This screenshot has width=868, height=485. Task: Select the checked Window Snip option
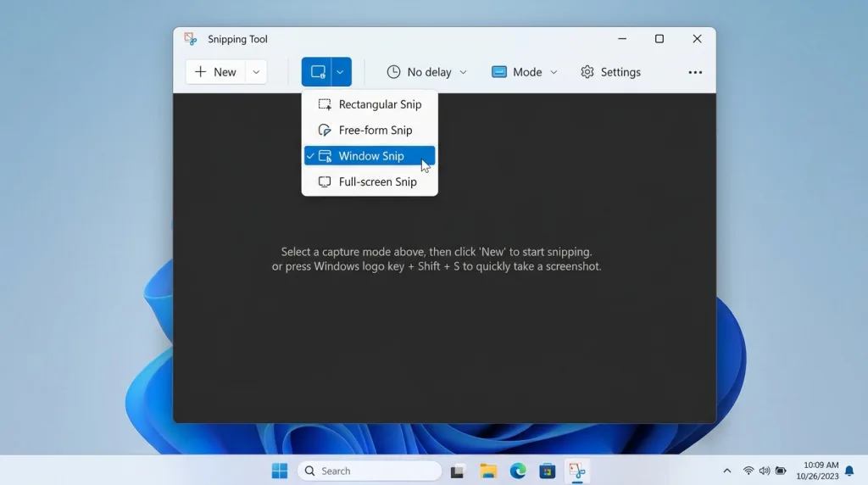[x=370, y=156]
